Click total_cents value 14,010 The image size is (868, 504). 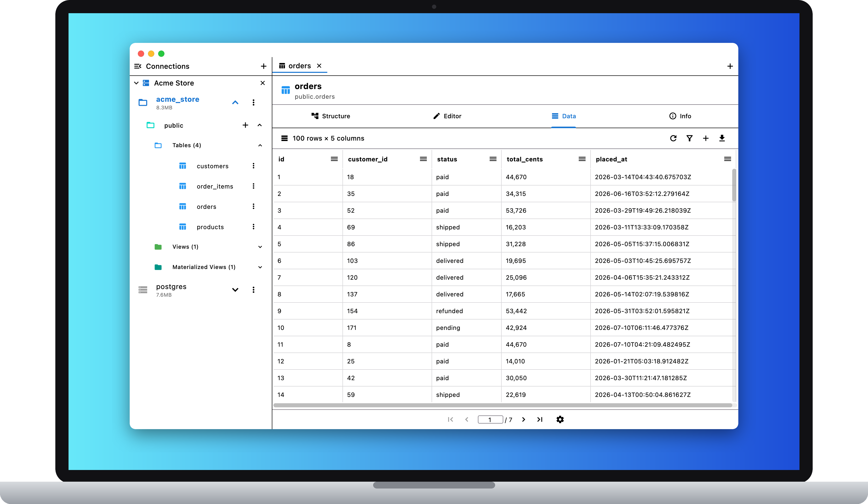coord(515,361)
